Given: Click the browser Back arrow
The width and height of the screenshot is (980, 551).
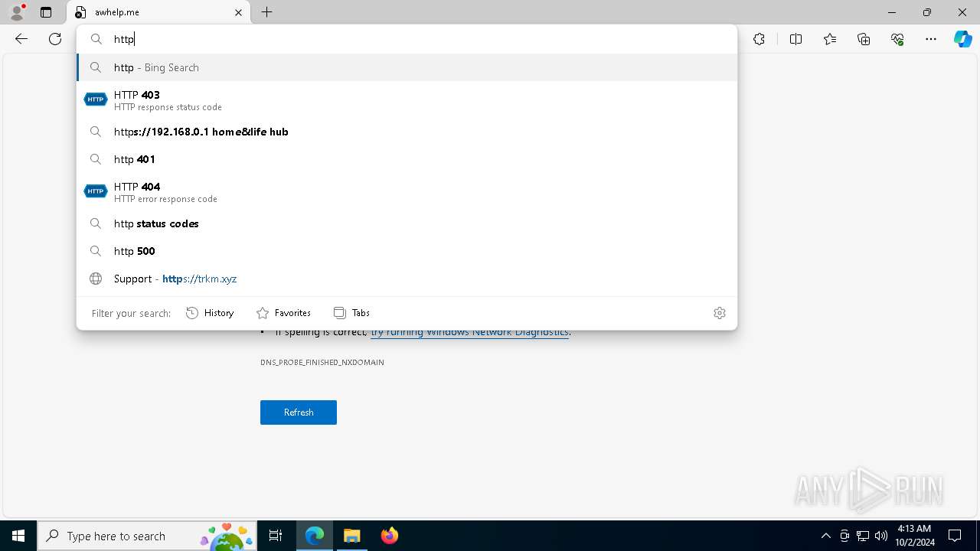Looking at the screenshot, I should [x=21, y=39].
